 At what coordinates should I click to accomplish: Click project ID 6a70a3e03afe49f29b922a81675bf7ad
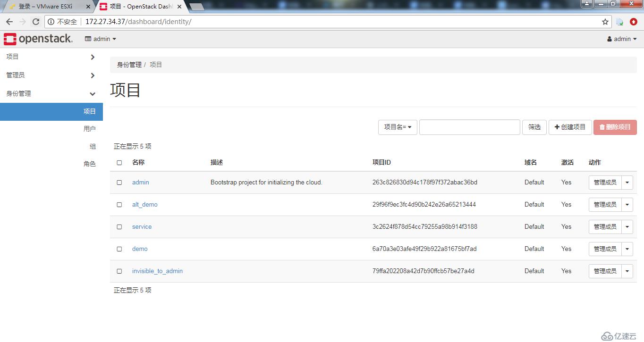(424, 249)
